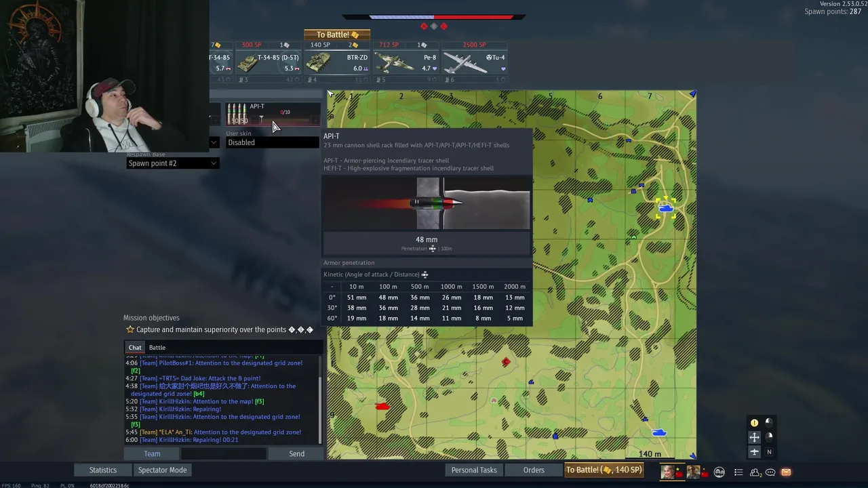Choose the Tu-4 nuclear bomber card

474,62
